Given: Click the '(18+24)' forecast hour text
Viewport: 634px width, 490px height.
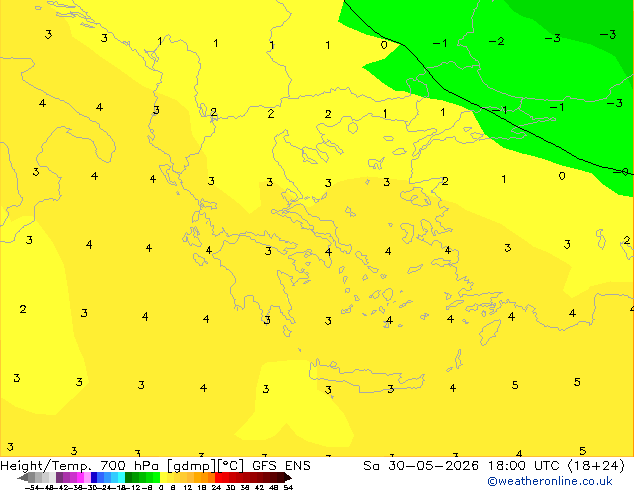Looking at the screenshot, I should pos(597,466).
